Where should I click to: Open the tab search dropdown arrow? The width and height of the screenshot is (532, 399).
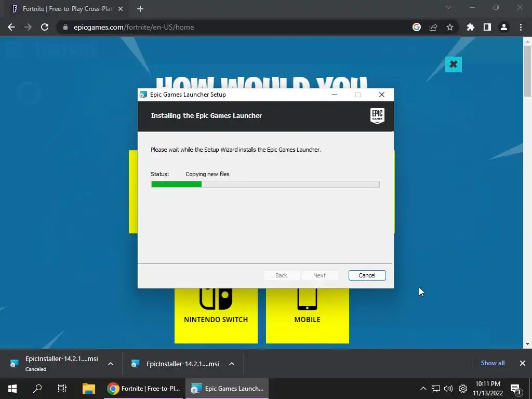tap(448, 7)
